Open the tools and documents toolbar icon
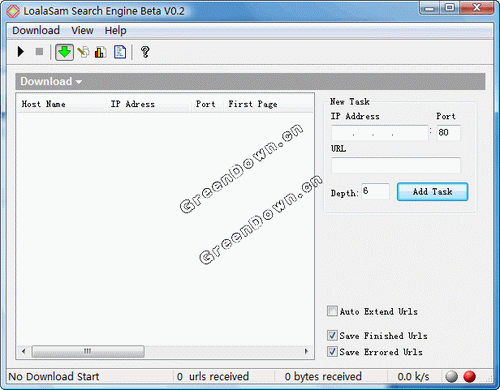Viewport: 500px width, 390px height. [x=83, y=52]
